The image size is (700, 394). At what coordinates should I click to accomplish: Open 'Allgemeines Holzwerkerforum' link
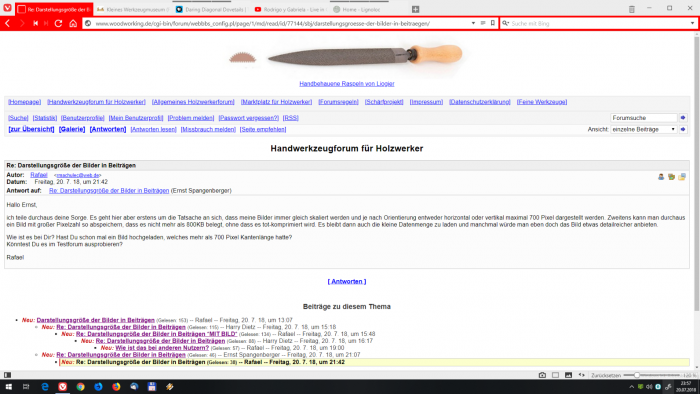(193, 102)
